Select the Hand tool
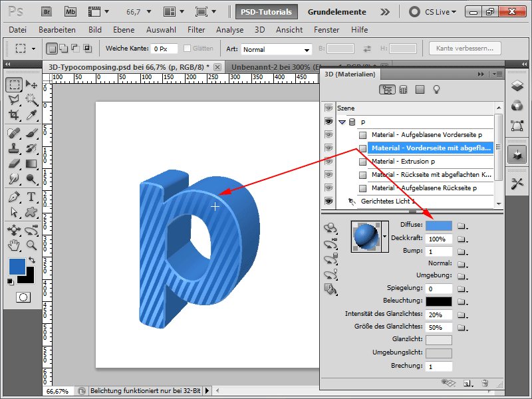The image size is (532, 399). (14, 245)
